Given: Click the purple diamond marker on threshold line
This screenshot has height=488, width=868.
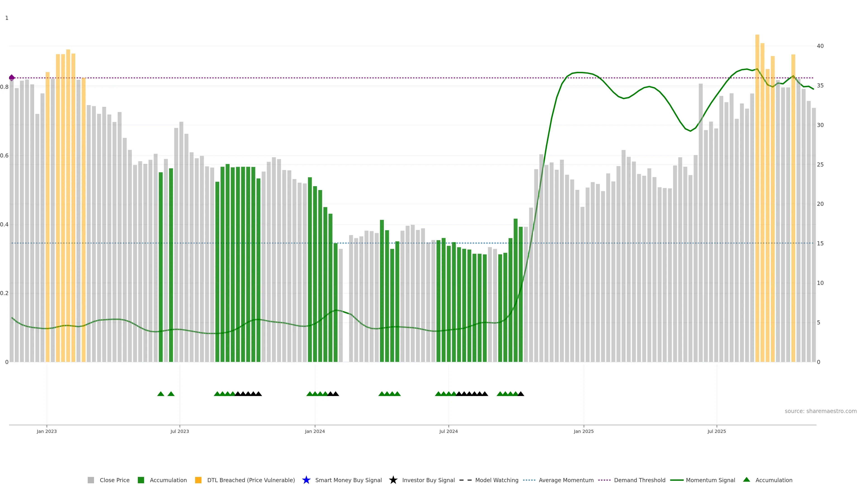Looking at the screenshot, I should click(12, 78).
